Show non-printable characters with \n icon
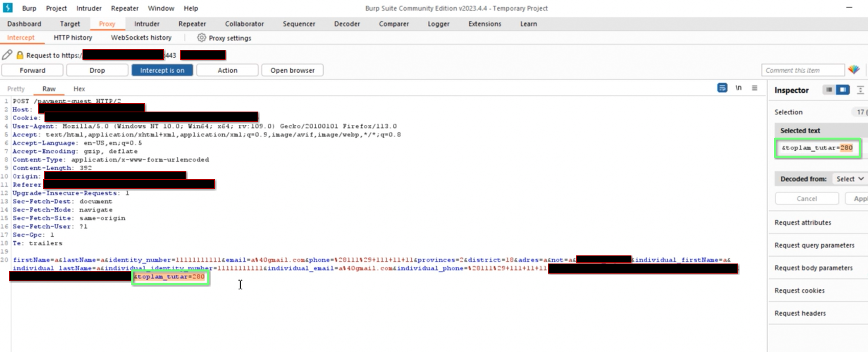Screen dimensions: 868x352 [x=738, y=88]
